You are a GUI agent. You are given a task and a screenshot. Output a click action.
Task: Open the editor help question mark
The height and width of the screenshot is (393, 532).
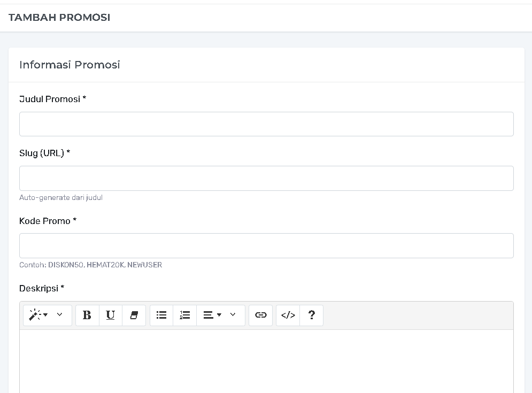coord(312,315)
